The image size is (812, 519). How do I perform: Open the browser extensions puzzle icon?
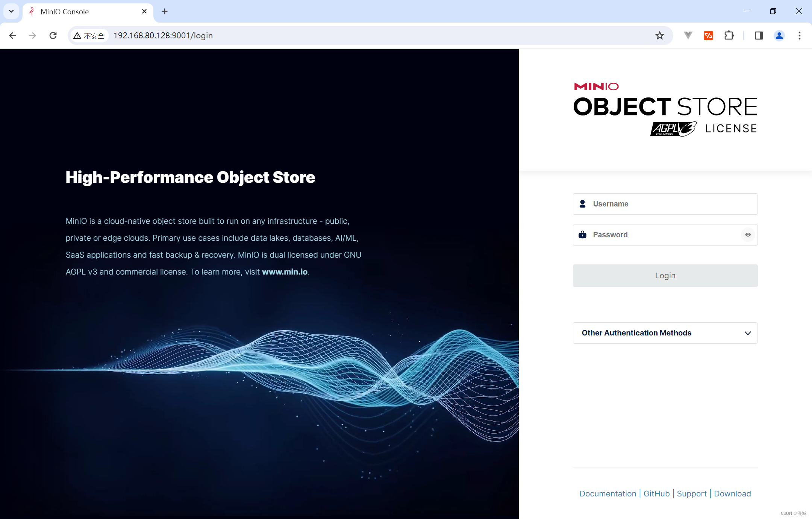click(729, 36)
